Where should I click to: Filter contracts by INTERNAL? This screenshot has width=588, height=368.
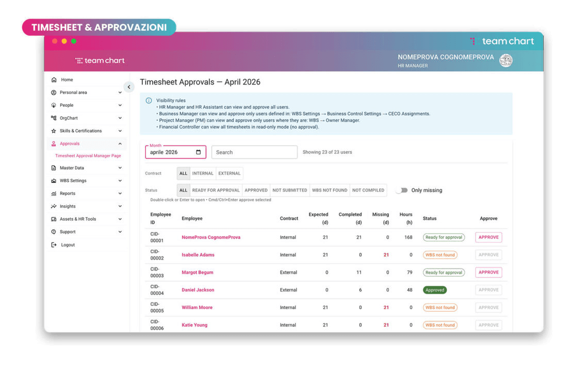tap(203, 173)
